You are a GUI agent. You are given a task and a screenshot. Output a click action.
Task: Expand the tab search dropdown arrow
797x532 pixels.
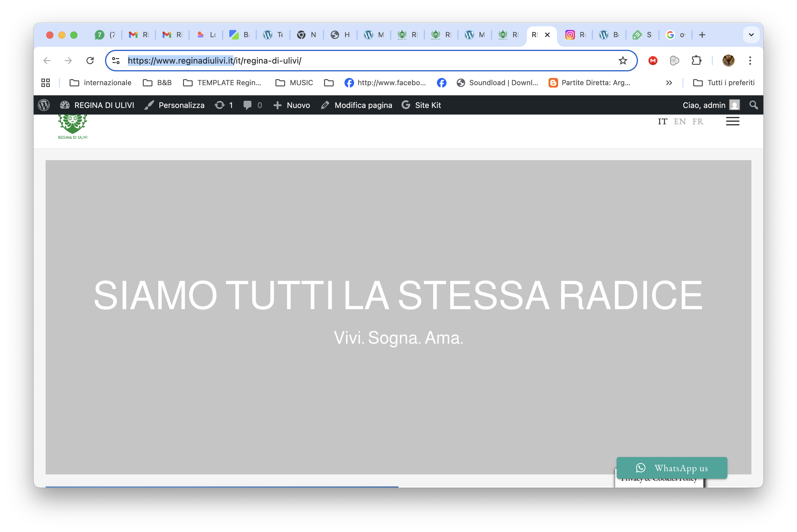751,34
